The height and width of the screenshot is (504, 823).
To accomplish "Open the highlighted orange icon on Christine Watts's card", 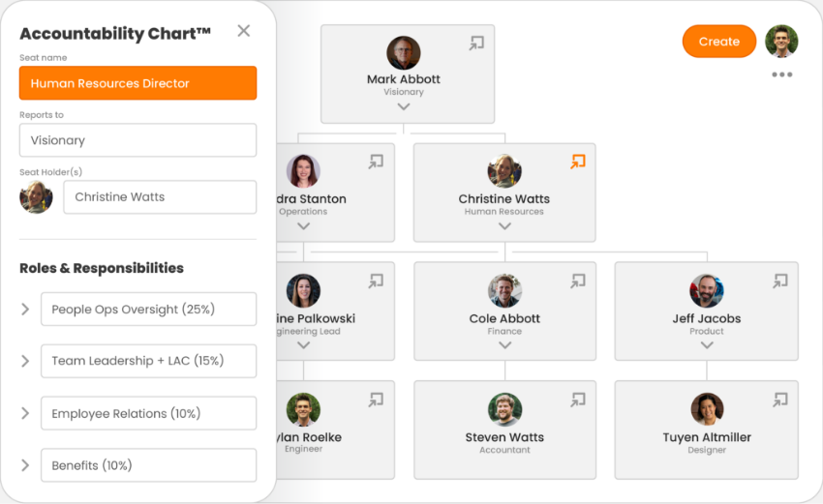I will 578,162.
